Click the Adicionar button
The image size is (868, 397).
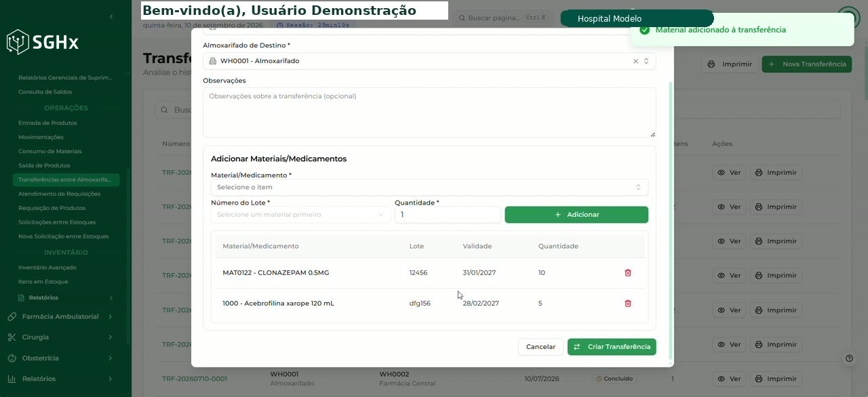click(576, 215)
